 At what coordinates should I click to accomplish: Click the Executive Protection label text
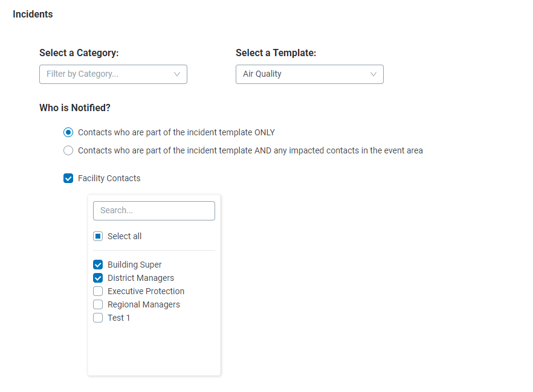tap(146, 291)
